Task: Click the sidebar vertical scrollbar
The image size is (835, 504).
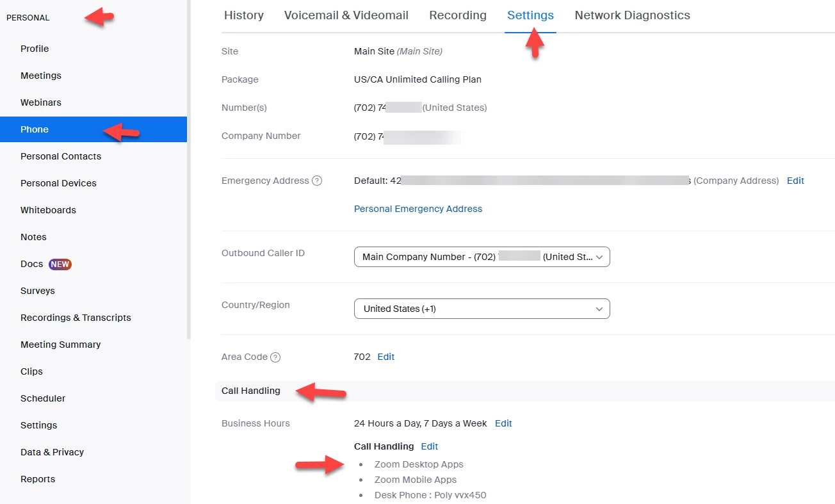Action: click(189, 170)
